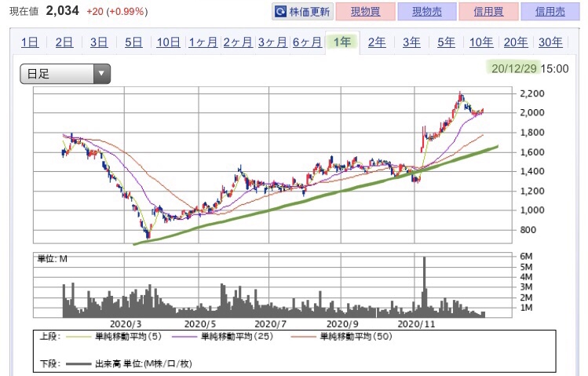588x376 pixels.
Task: Click the 2,000 price axis label
Action: 531,112
